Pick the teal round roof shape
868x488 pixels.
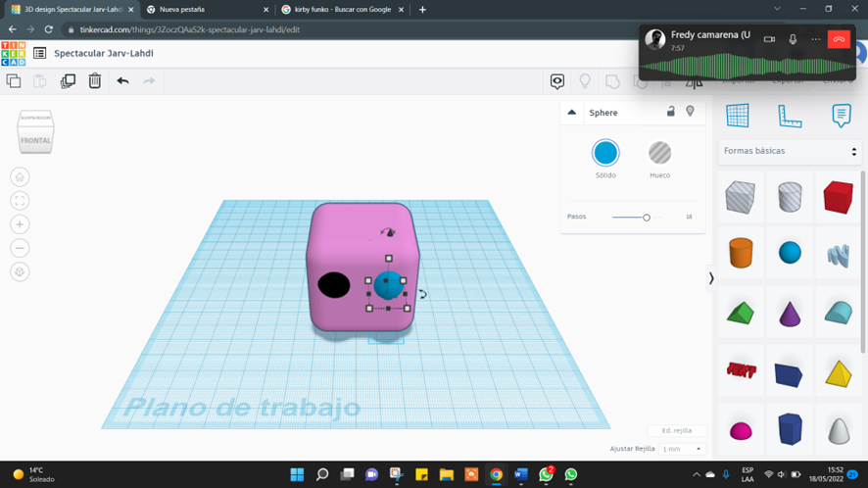[x=838, y=313]
